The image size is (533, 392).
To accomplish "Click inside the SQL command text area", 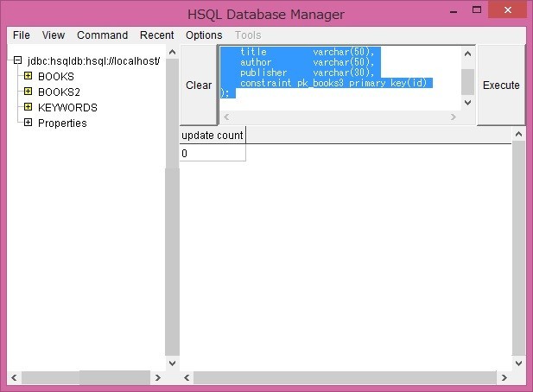I will coord(339,78).
